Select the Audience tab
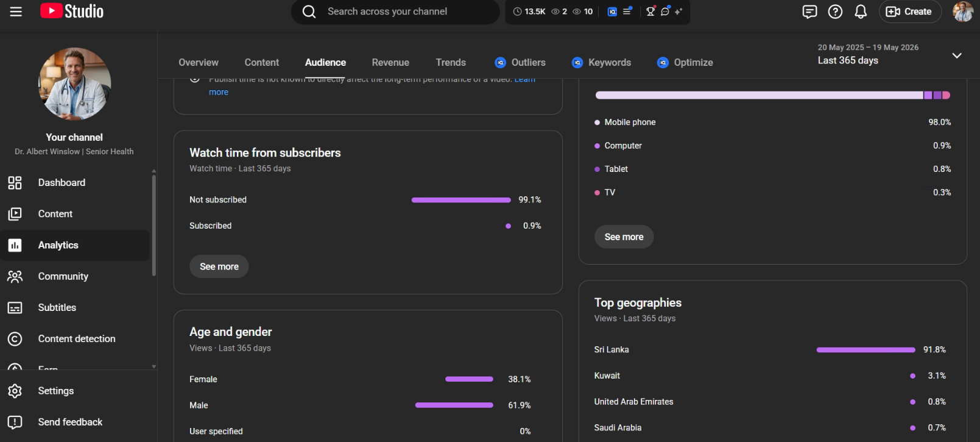The width and height of the screenshot is (980, 442). tap(325, 62)
